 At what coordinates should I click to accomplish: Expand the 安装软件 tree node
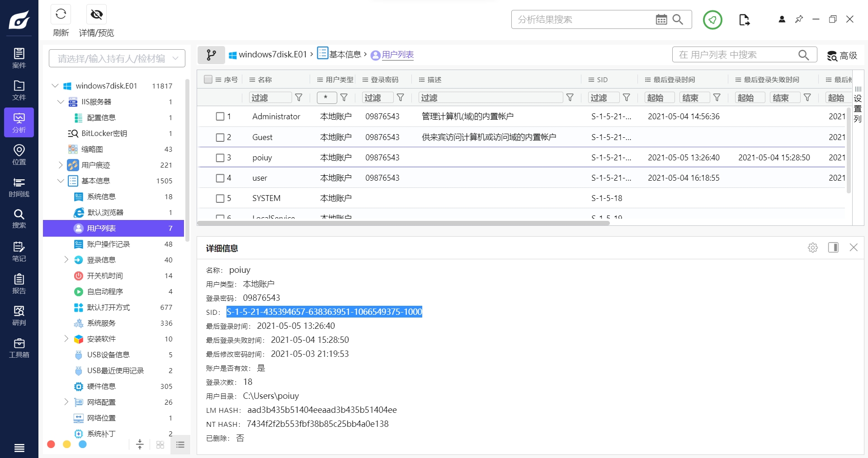point(66,339)
